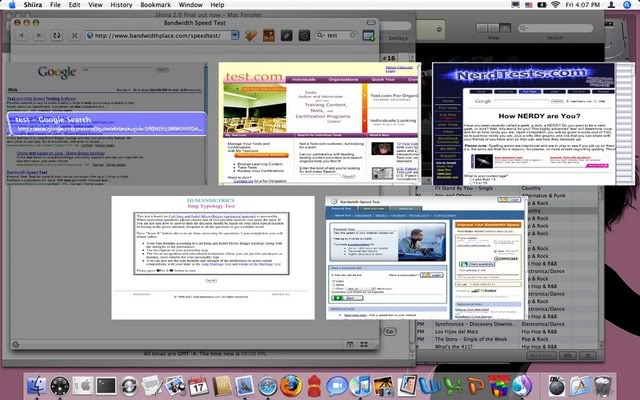The image size is (640, 400).
Task: Open Spotlight search in the menu bar
Action: click(x=628, y=5)
